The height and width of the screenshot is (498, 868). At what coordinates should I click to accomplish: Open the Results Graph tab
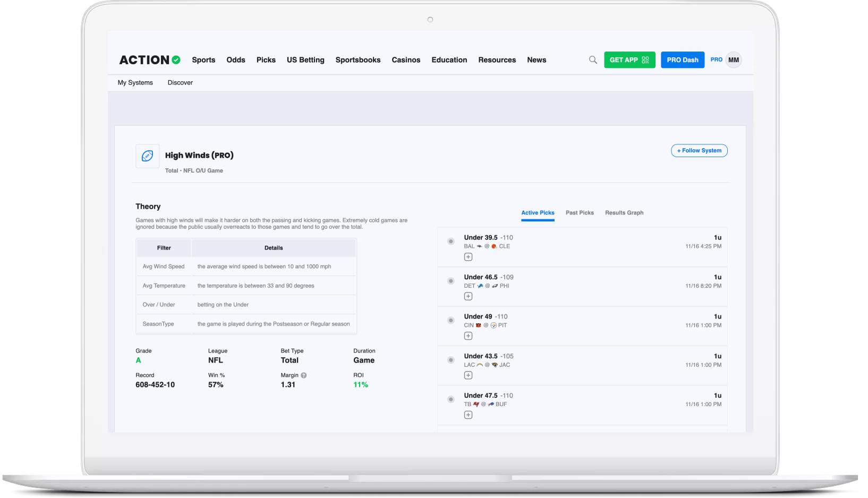pyautogui.click(x=624, y=212)
